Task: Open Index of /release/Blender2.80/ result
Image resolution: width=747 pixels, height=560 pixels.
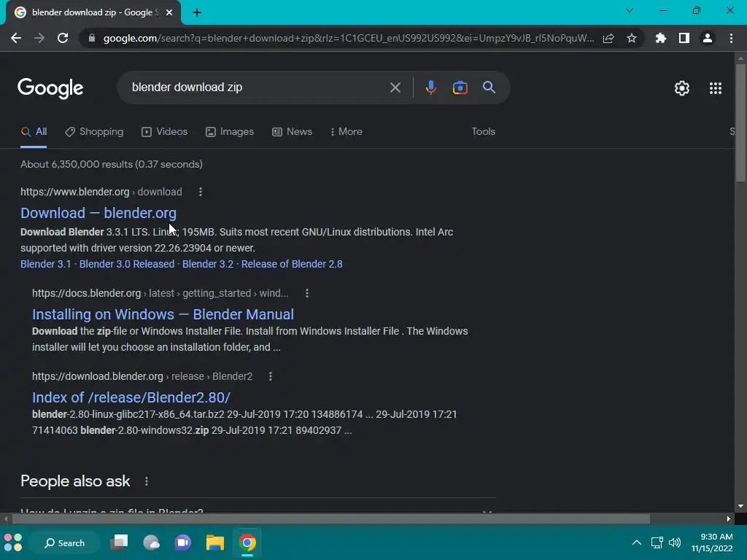Action: 131,397
